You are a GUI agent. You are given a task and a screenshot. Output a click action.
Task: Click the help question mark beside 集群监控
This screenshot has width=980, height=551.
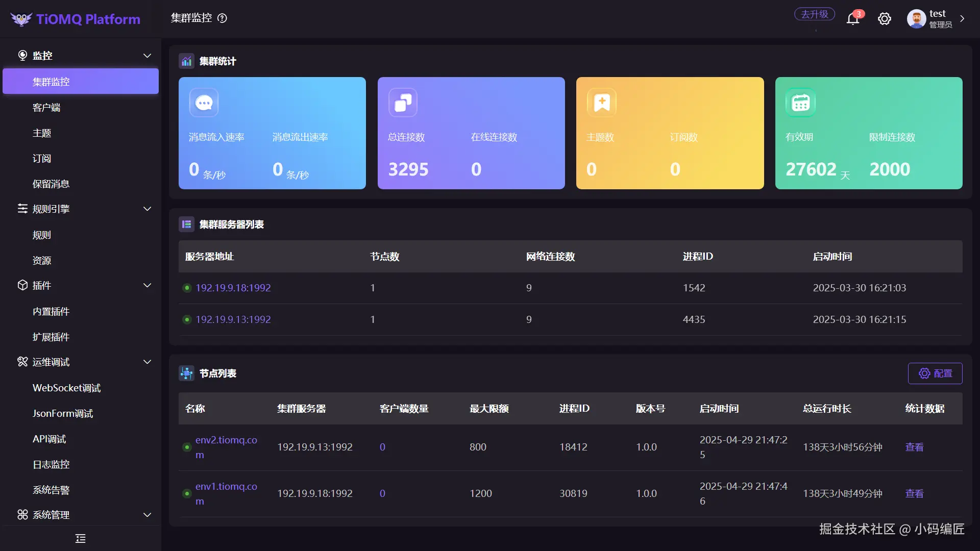222,18
